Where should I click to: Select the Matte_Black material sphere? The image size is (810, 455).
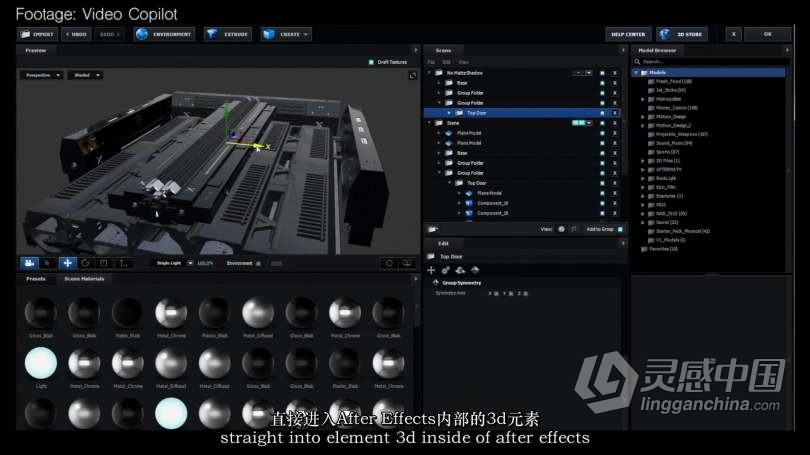click(128, 313)
